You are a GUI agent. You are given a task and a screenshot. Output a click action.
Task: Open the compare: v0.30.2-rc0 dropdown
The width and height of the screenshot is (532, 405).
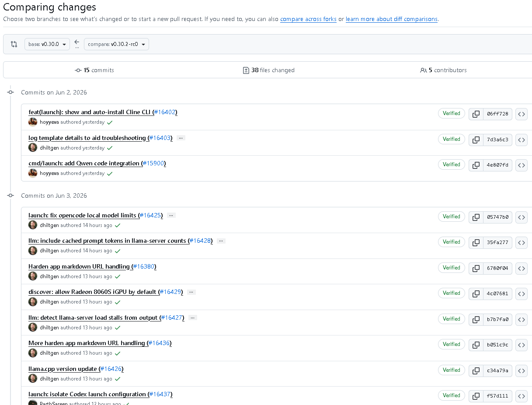[116, 44]
